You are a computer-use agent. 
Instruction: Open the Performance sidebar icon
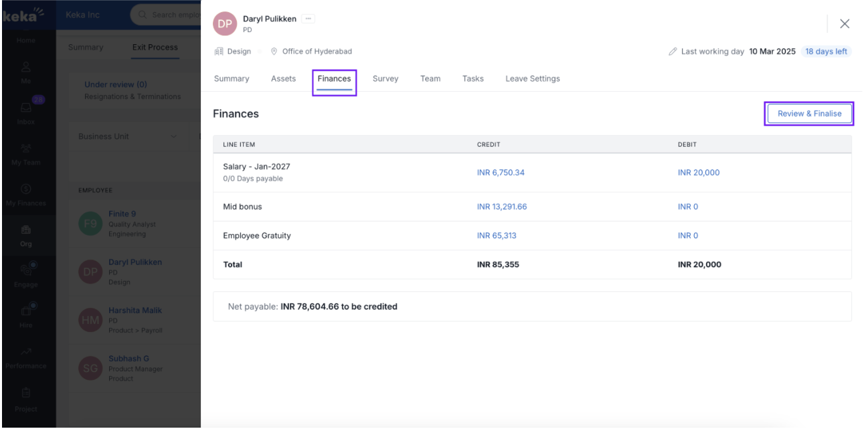click(x=27, y=353)
